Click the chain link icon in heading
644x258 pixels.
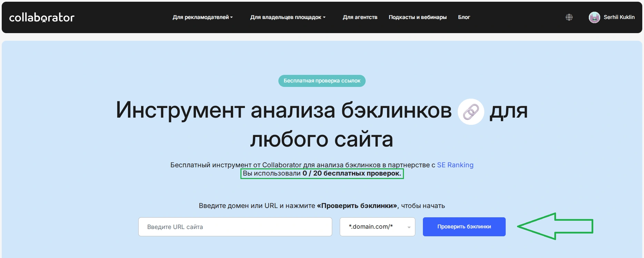[x=471, y=112]
